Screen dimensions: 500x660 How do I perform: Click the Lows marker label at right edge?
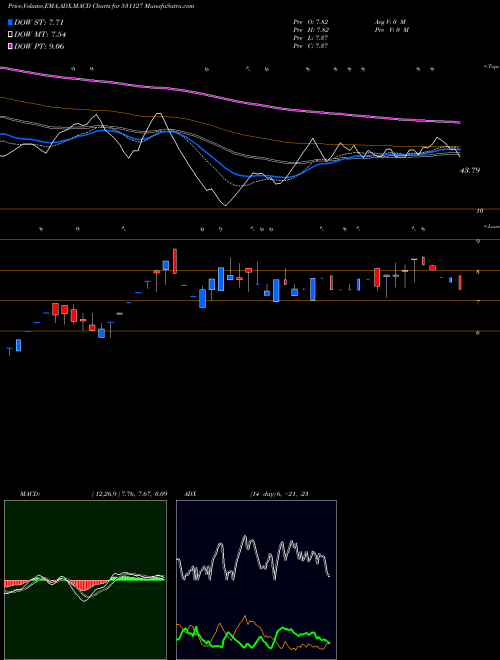coord(491,226)
